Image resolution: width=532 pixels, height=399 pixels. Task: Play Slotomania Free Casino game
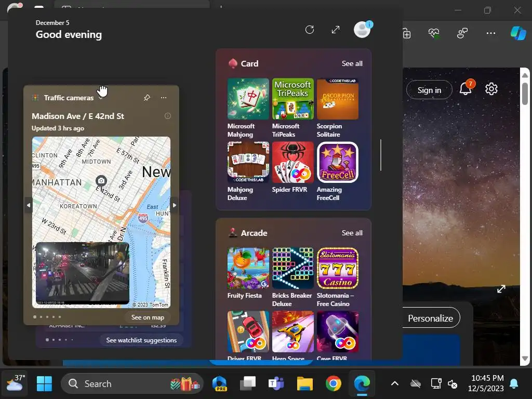(338, 269)
